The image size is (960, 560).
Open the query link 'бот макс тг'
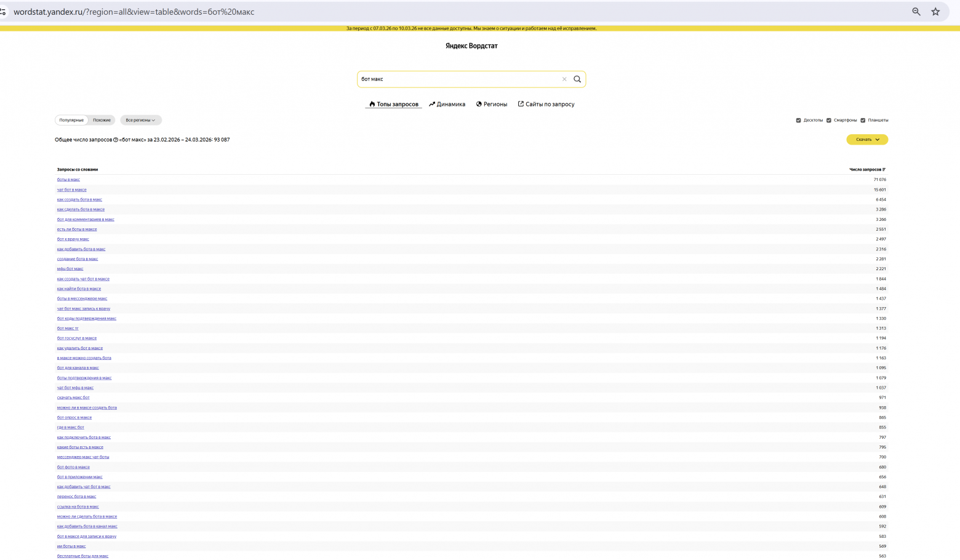coord(68,328)
